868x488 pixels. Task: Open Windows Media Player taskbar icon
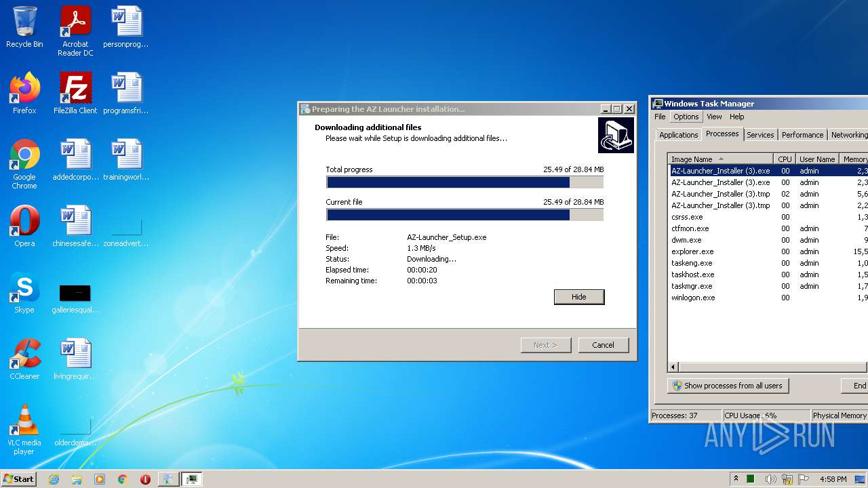point(100,479)
